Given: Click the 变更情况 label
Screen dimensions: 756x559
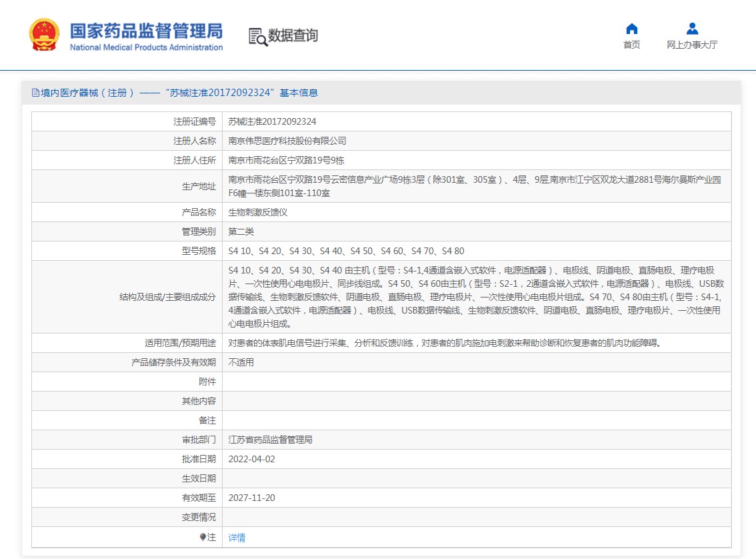Looking at the screenshot, I should coord(199,517).
